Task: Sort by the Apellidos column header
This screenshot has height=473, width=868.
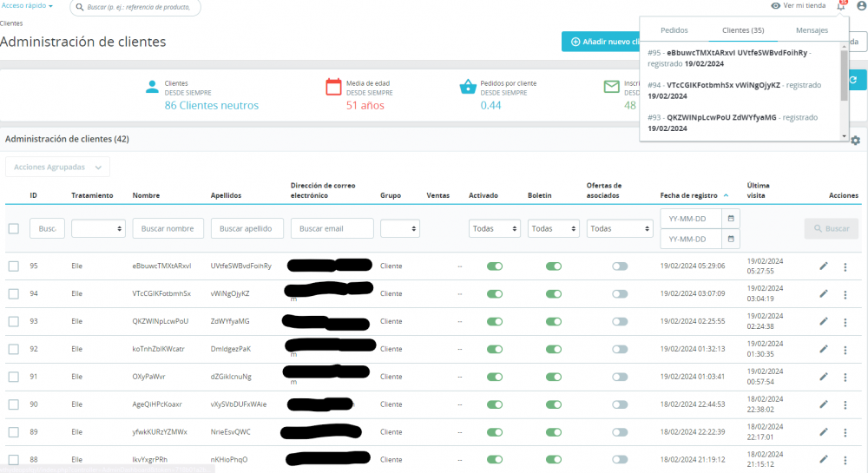Action: [226, 195]
